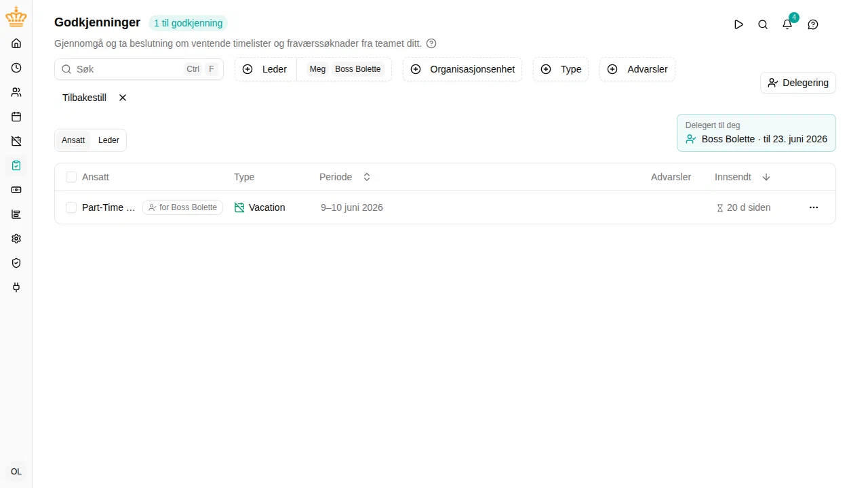Screen dimensions: 868x488
Task: Open the banknote payroll sidebar icon
Action: 16,190
